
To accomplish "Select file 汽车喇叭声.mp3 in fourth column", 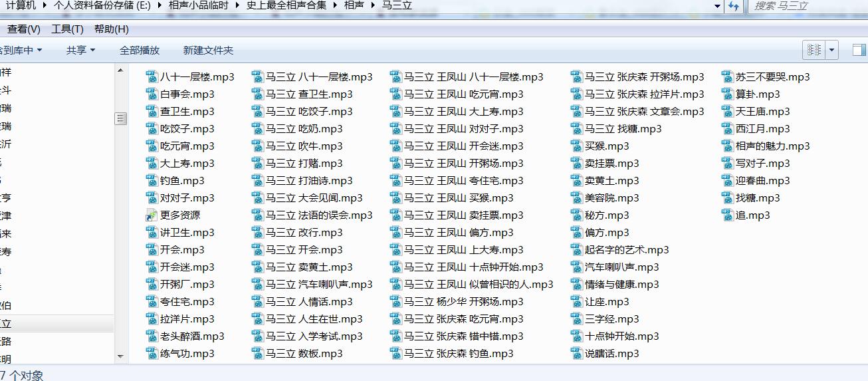I will click(614, 267).
